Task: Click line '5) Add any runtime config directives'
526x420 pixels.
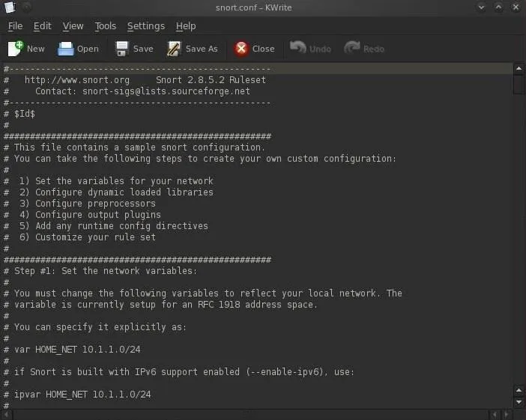Action: (106, 226)
